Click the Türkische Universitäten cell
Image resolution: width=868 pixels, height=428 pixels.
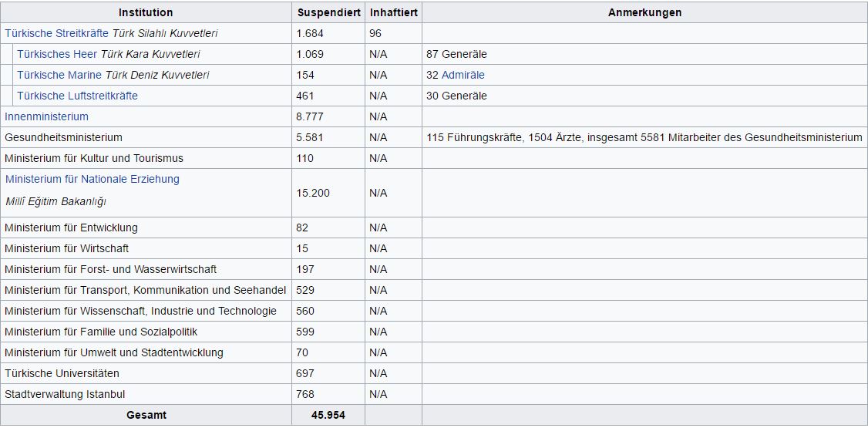[146, 373]
